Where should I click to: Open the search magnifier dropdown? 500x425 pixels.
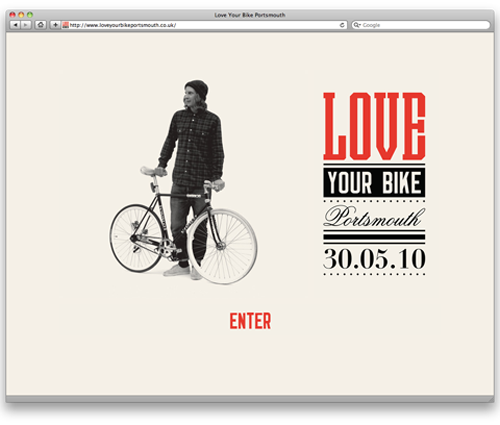click(357, 25)
